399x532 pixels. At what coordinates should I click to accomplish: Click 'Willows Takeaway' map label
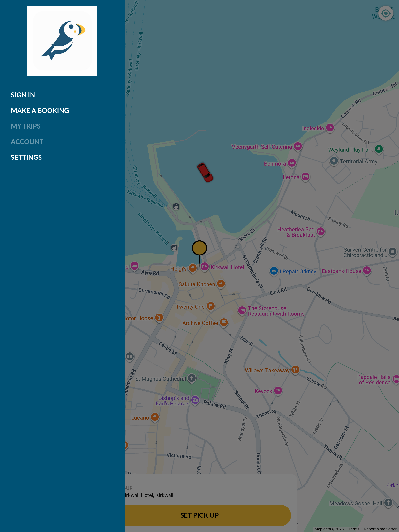(267, 370)
